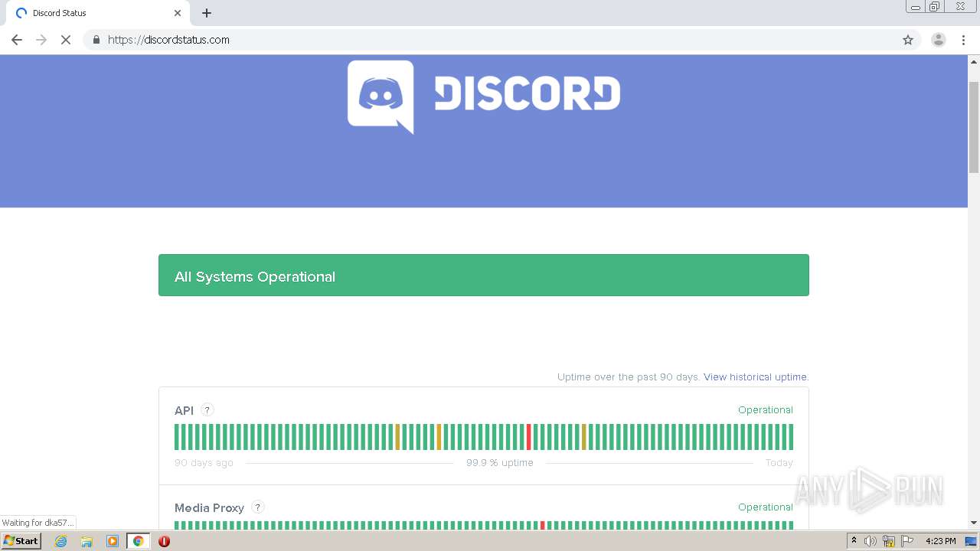The width and height of the screenshot is (980, 551).
Task: Open File Explorer from taskbar
Action: tap(87, 541)
